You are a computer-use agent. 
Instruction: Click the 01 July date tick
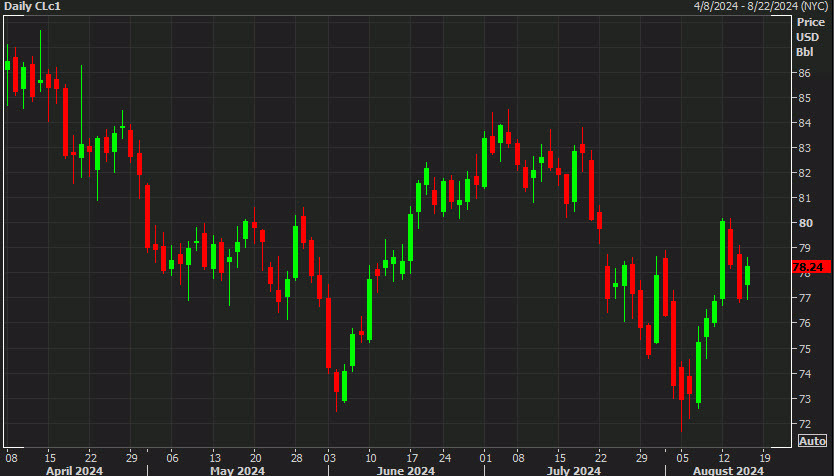click(x=485, y=458)
